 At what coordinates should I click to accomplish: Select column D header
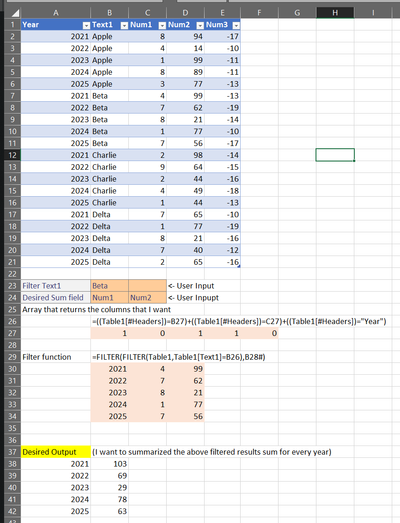click(x=185, y=13)
